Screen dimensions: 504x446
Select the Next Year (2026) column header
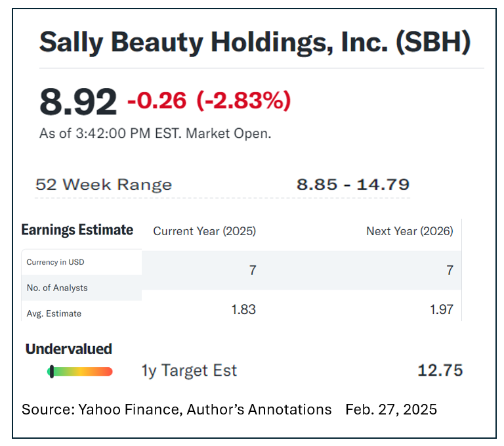(409, 231)
